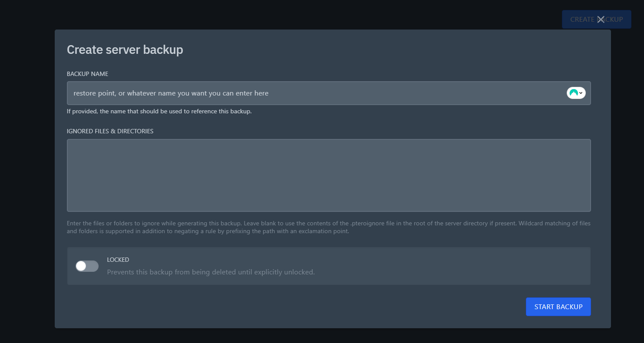Click the password manager icon in Backup Name
Viewport: 644px width, 343px height.
pyautogui.click(x=573, y=93)
